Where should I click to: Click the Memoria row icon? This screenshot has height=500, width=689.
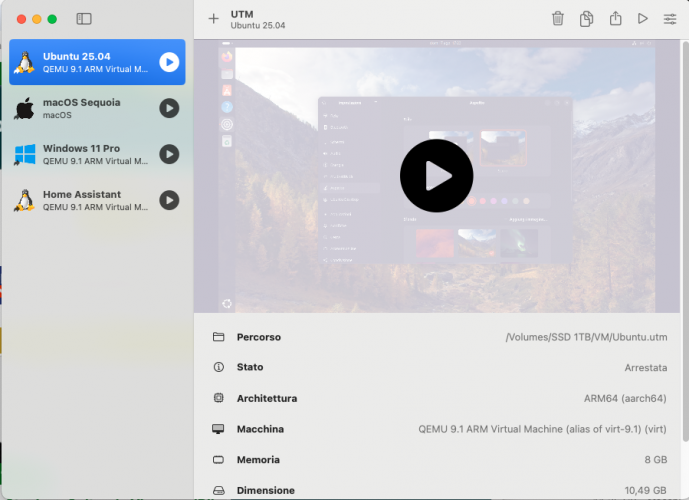219,460
